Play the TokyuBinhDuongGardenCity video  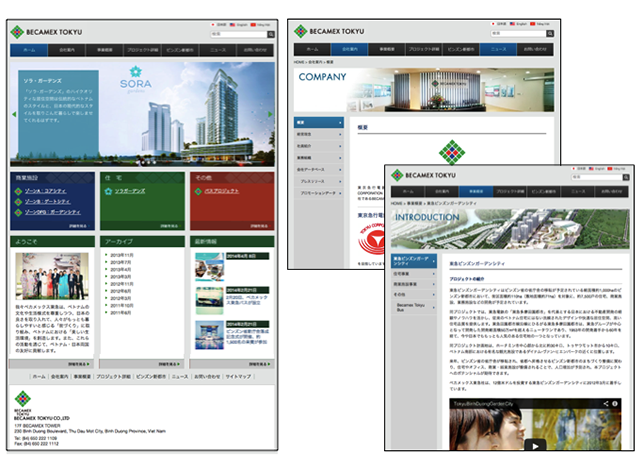535,445
